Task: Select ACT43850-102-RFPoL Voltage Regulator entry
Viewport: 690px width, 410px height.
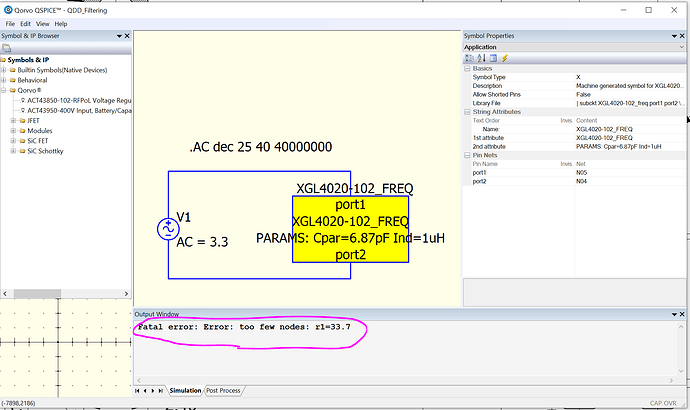Action: coord(79,100)
